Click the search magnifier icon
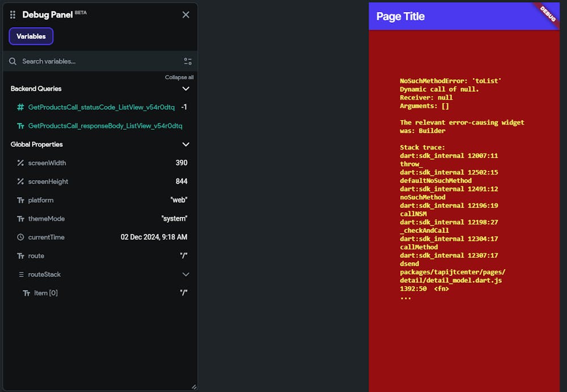This screenshot has width=567, height=392. coord(12,61)
